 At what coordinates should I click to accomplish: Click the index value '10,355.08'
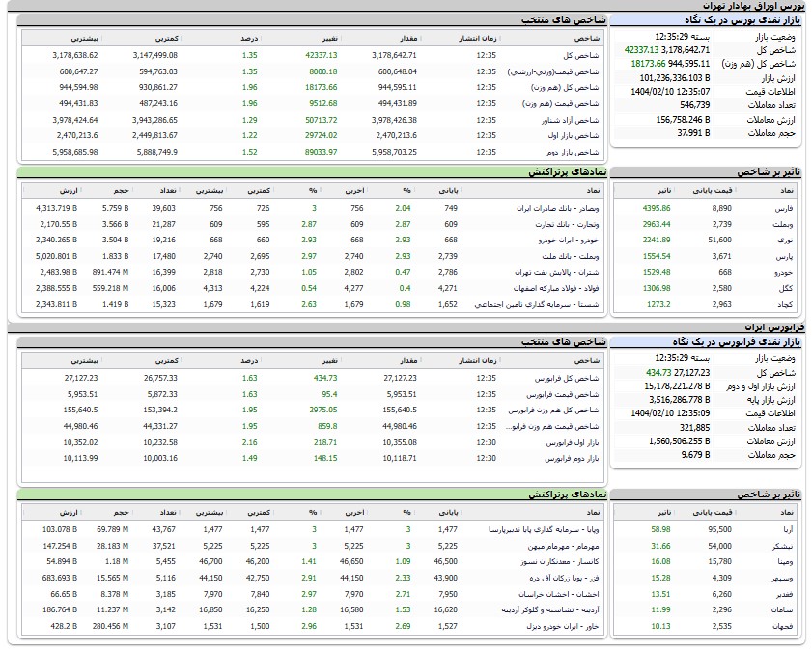[400, 442]
